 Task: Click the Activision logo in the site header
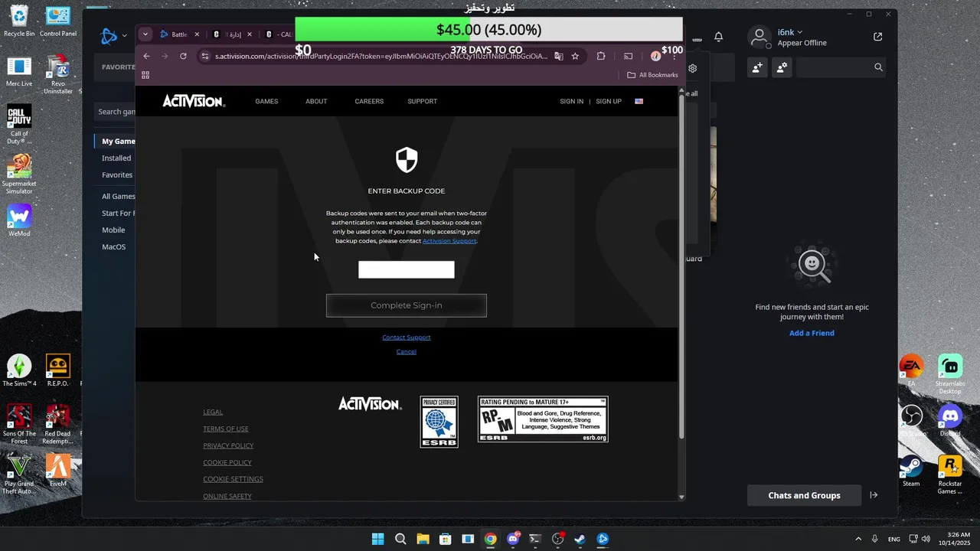(194, 101)
